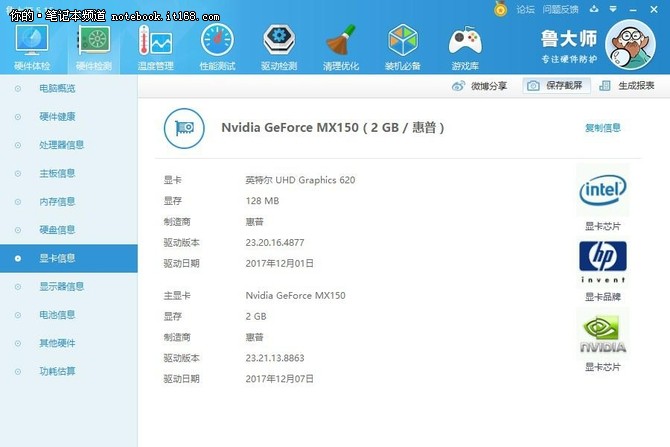The height and width of the screenshot is (447, 670).
Task: Click the skin/download icon in title bar
Action: pos(594,9)
